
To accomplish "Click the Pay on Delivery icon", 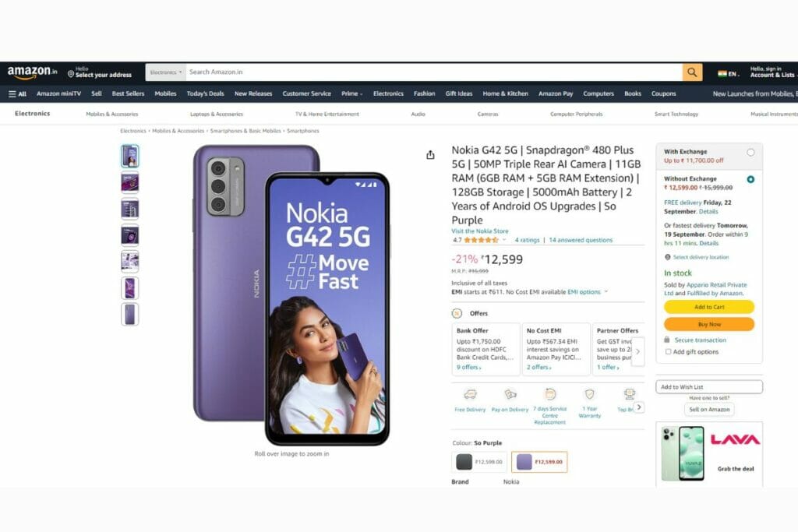I will tap(510, 394).
